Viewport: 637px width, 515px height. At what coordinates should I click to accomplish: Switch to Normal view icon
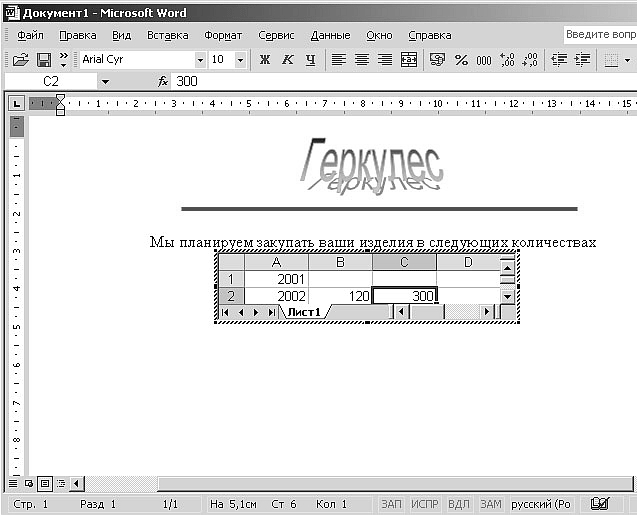(x=13, y=483)
